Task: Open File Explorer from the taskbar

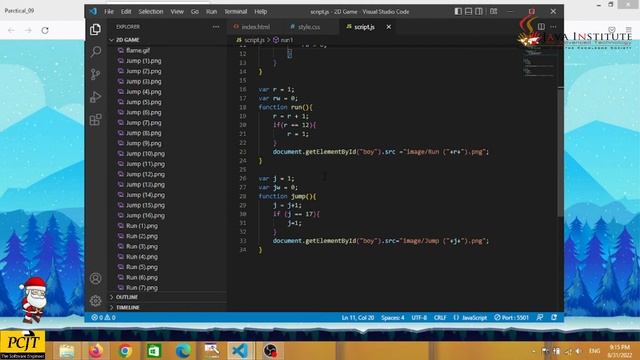Action: tap(67, 351)
